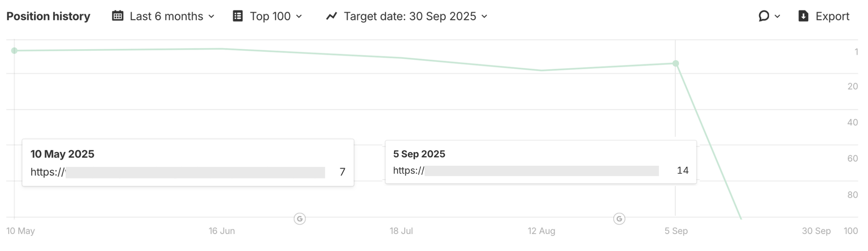The height and width of the screenshot is (251, 868).
Task: Click the 18 Jul date axis label
Action: 401,231
